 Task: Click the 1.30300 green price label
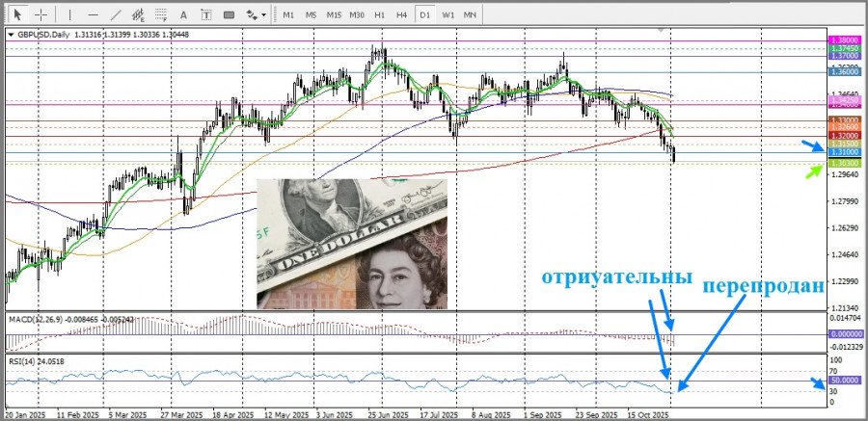pos(845,164)
